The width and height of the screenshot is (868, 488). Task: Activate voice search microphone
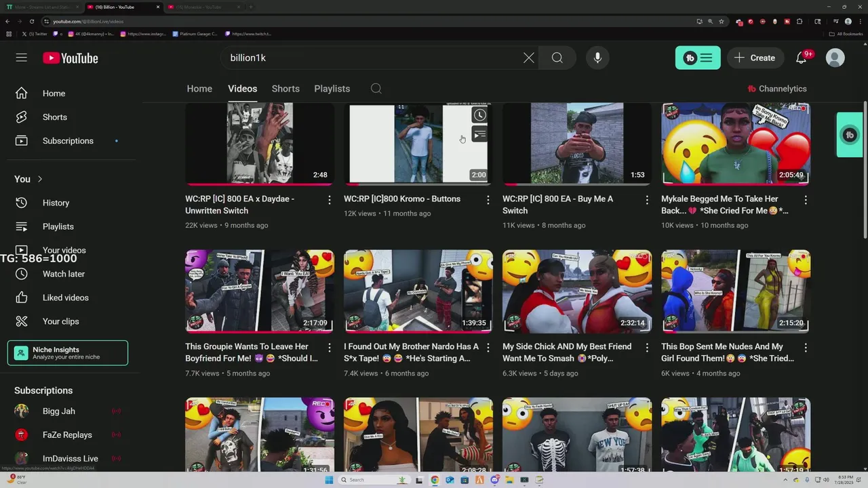pos(597,58)
